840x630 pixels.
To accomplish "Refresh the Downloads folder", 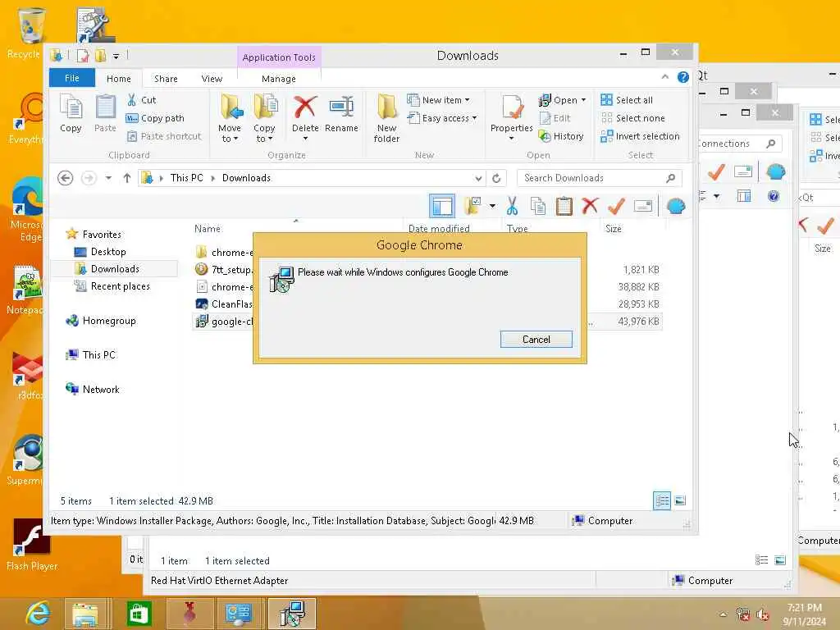I will pyautogui.click(x=496, y=178).
